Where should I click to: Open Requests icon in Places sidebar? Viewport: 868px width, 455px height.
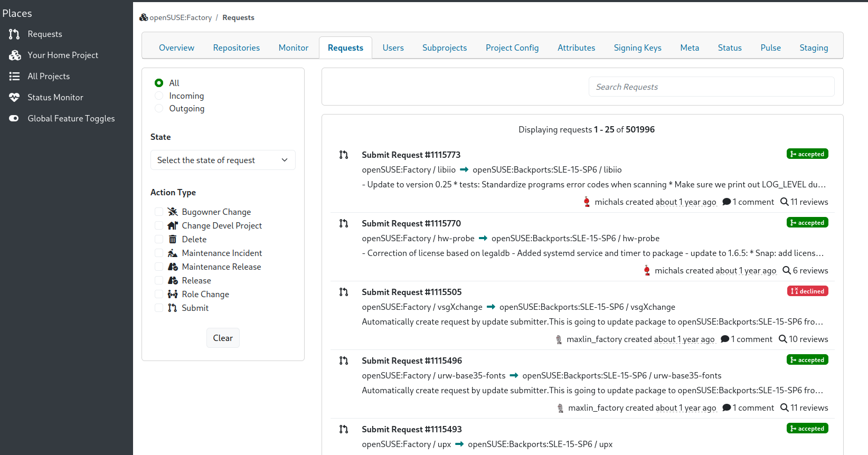pos(14,34)
